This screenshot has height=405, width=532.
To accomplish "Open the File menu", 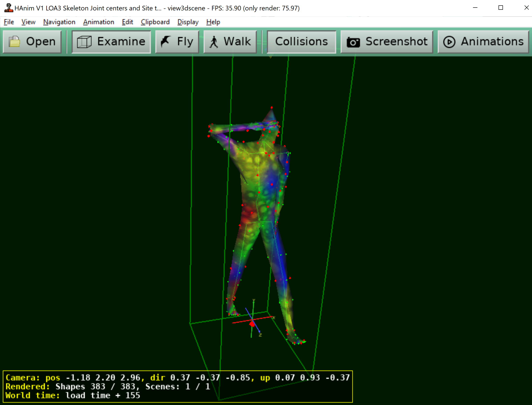I will 9,22.
